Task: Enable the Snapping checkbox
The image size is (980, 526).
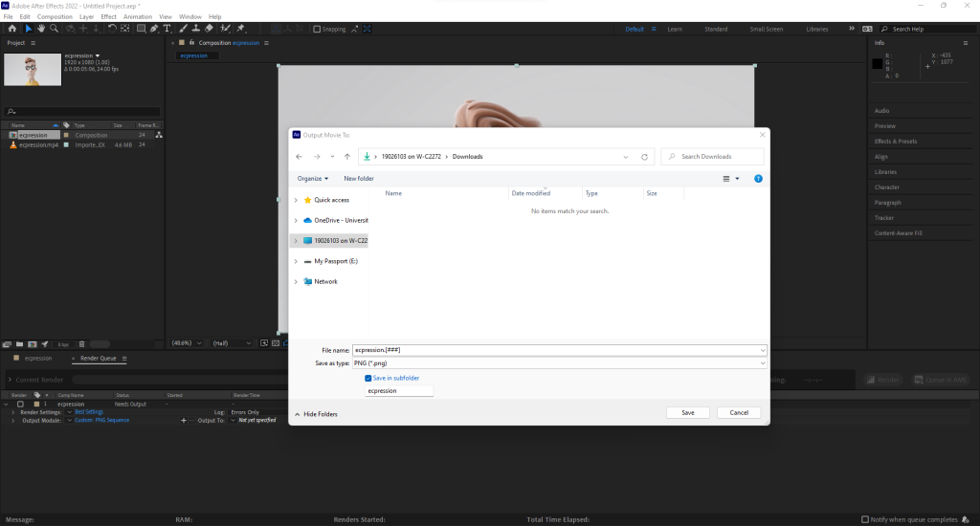Action: coord(317,29)
